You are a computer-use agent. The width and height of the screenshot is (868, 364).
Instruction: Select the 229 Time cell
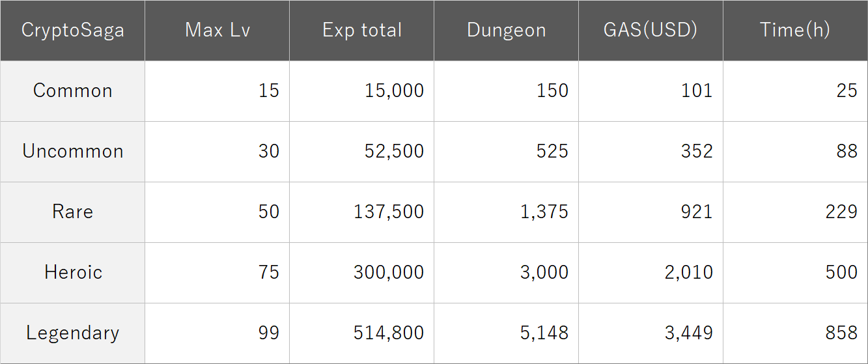coord(795,212)
